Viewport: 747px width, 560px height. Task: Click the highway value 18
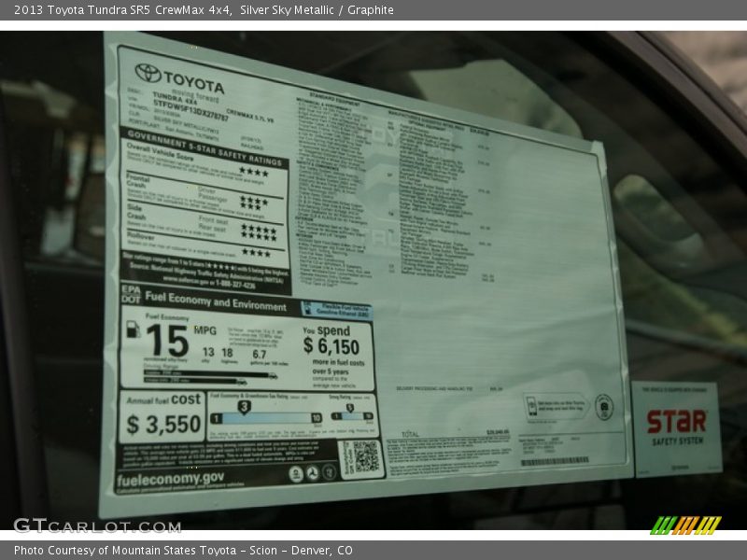tap(227, 353)
